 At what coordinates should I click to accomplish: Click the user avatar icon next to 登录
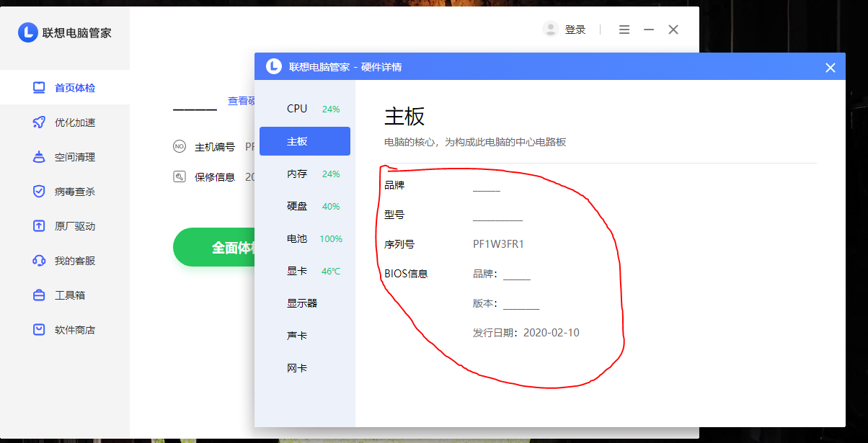tap(551, 30)
